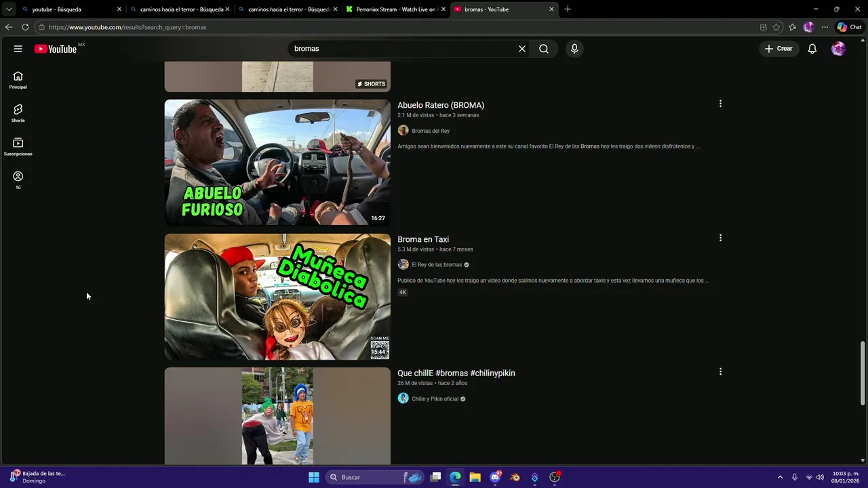Image resolution: width=868 pixels, height=488 pixels.
Task: Open YouTube notifications bell
Action: 812,49
